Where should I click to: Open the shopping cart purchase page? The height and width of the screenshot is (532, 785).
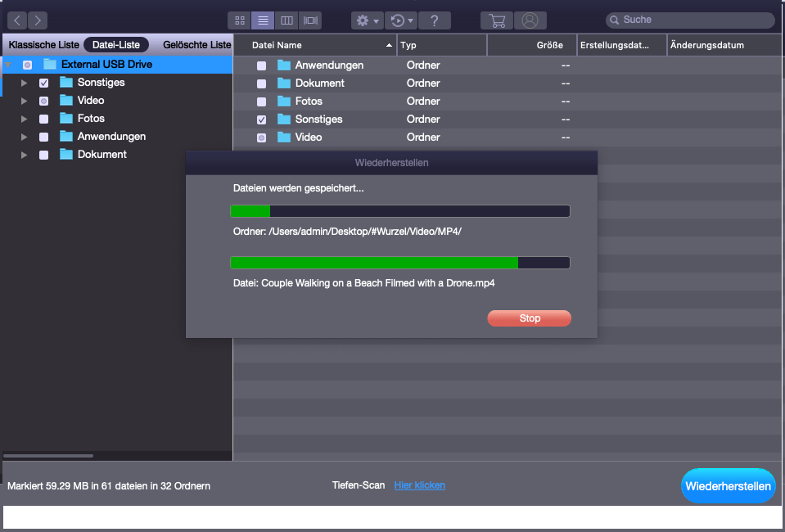point(497,20)
